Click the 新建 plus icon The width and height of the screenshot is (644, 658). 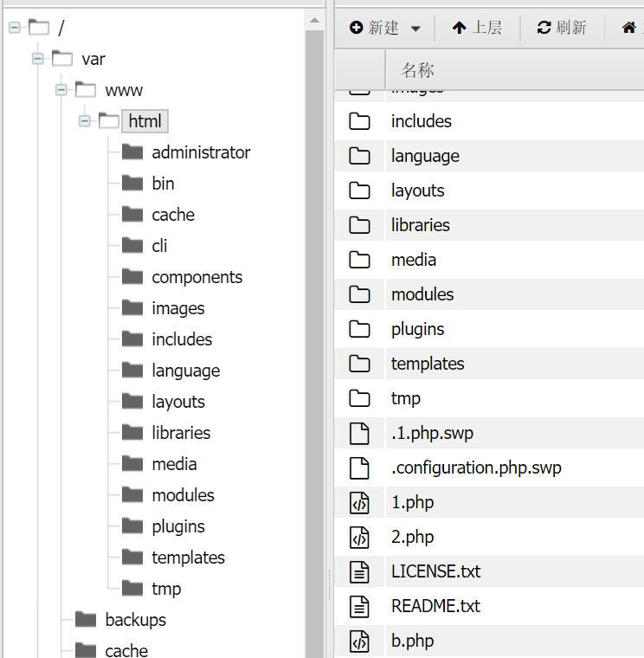pyautogui.click(x=357, y=28)
